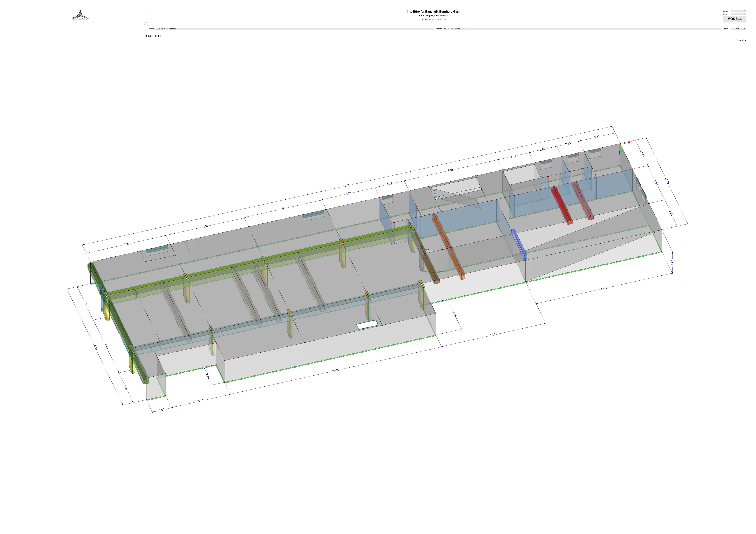
Task: Click the Datum field 06.02.2026
Action: (x=740, y=29)
